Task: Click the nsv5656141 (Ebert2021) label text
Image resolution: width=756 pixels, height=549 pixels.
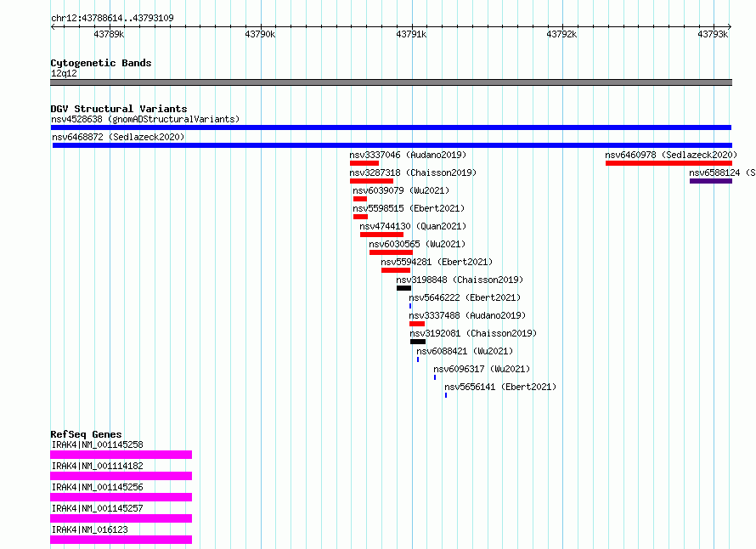Action: 500,387
